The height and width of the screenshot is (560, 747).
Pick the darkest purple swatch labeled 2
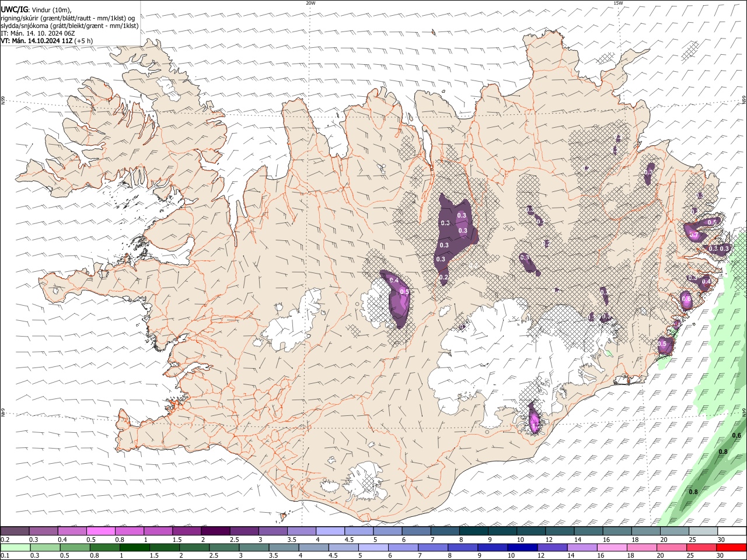(x=215, y=531)
